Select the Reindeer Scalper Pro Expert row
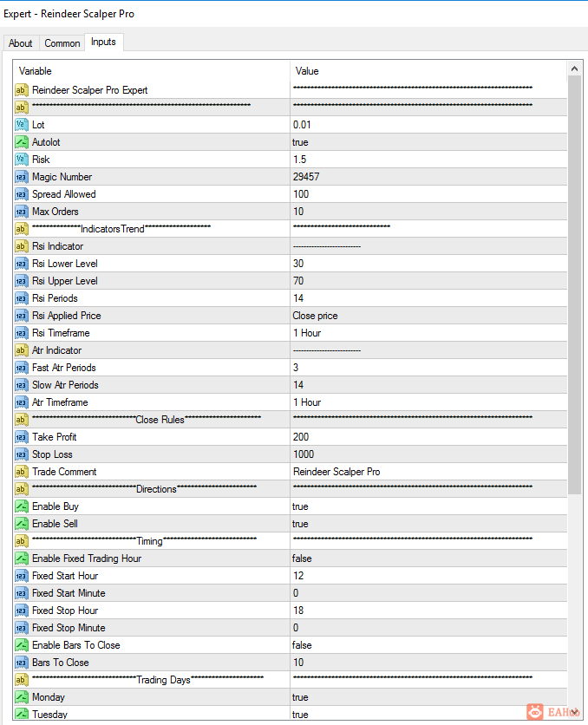The height and width of the screenshot is (725, 588). [291, 89]
